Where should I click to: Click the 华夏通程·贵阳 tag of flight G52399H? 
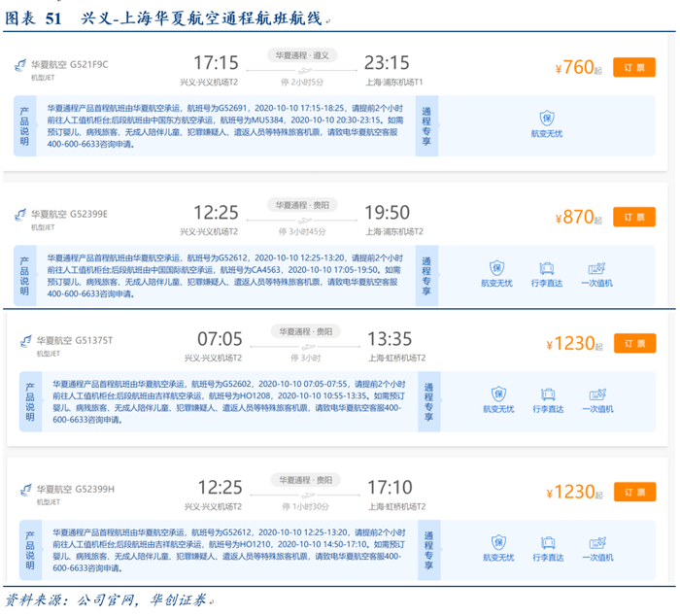click(305, 480)
